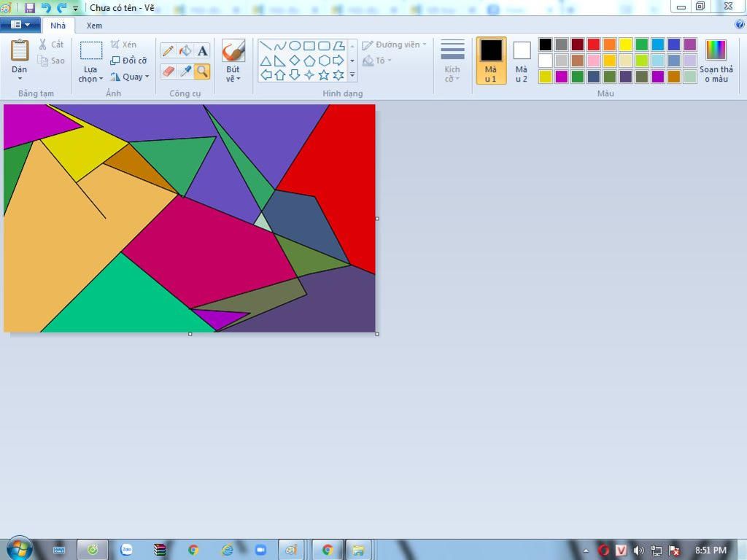
Task: Switch to the Nhà tab
Action: click(58, 26)
